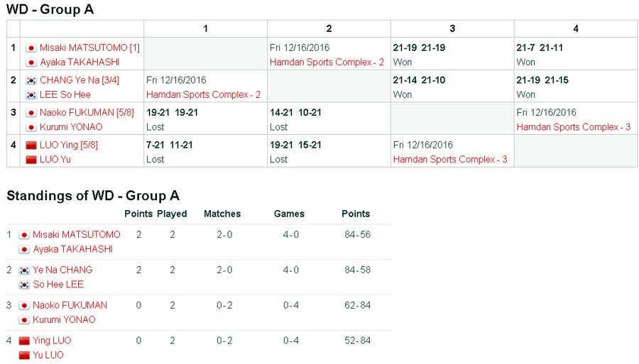Click Korea flag beside So Hee LEE in standings

(24, 285)
